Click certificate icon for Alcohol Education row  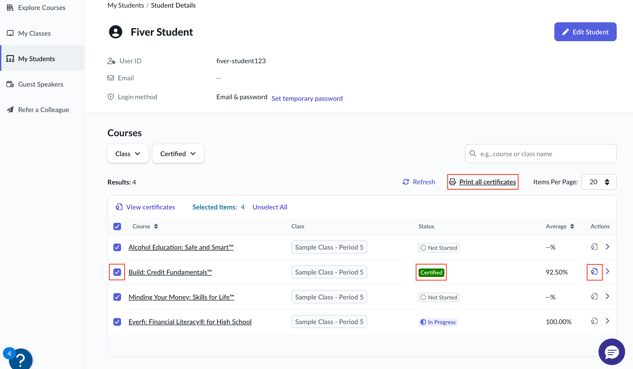pos(594,247)
